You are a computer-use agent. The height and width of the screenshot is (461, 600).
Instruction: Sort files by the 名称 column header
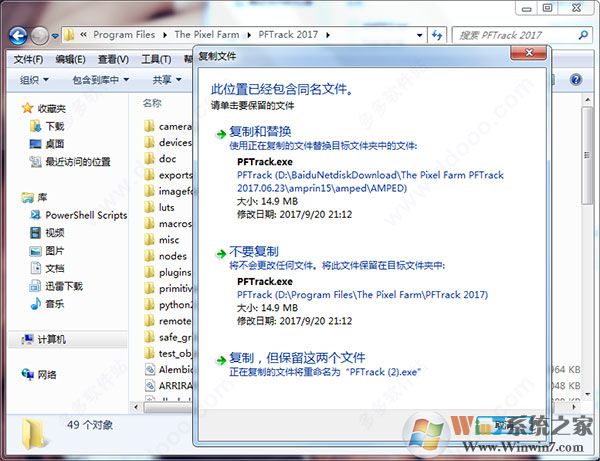point(152,103)
